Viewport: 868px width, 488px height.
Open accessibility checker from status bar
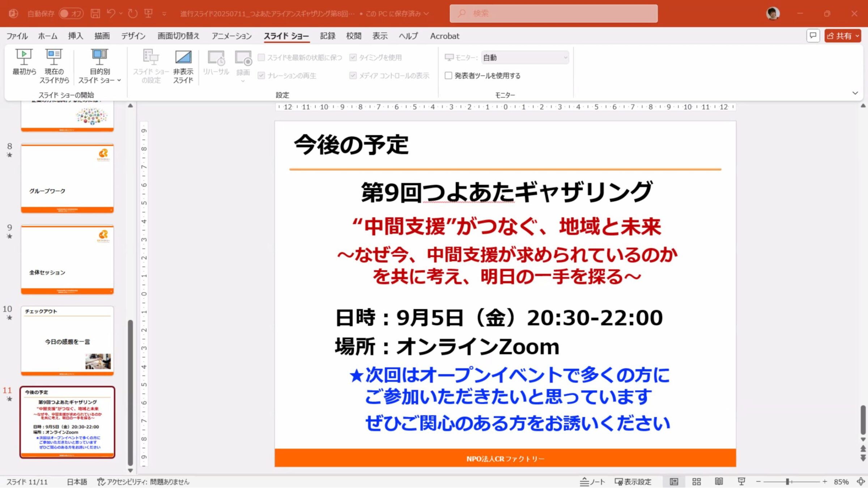pos(143,481)
